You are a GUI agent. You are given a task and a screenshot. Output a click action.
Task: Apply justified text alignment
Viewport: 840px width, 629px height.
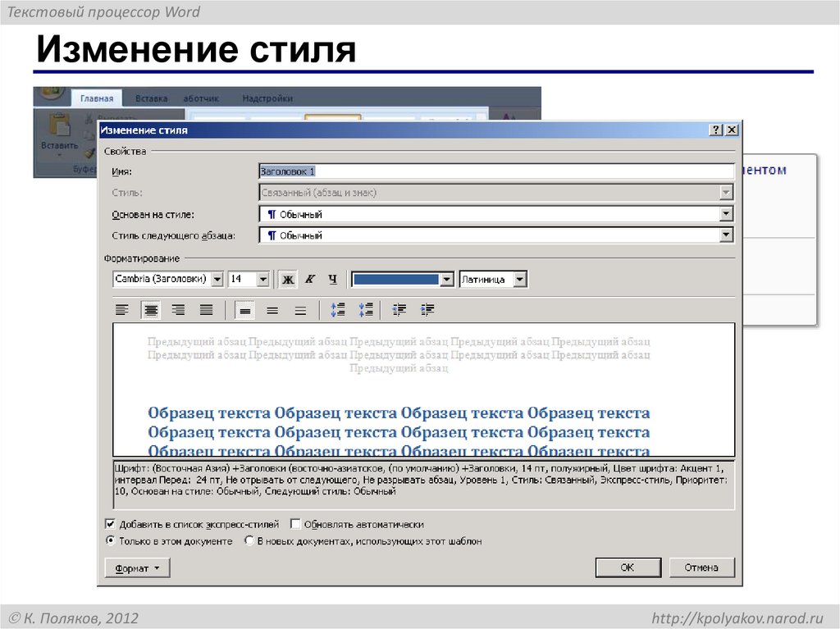[x=206, y=309]
